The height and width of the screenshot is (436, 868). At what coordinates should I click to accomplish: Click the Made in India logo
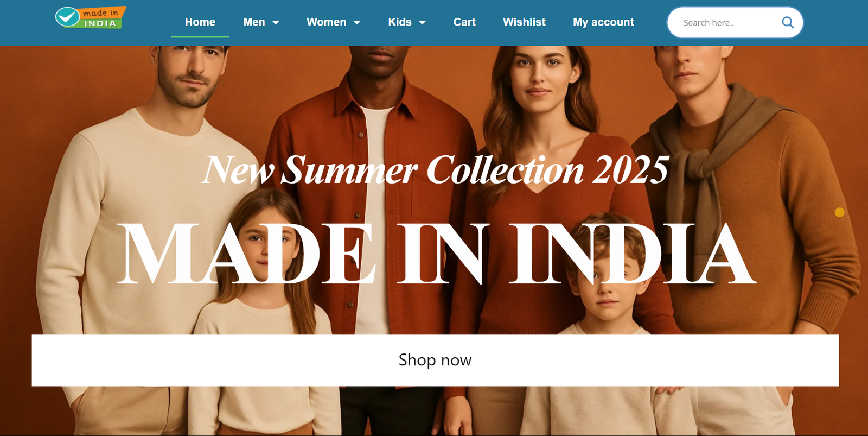[91, 17]
